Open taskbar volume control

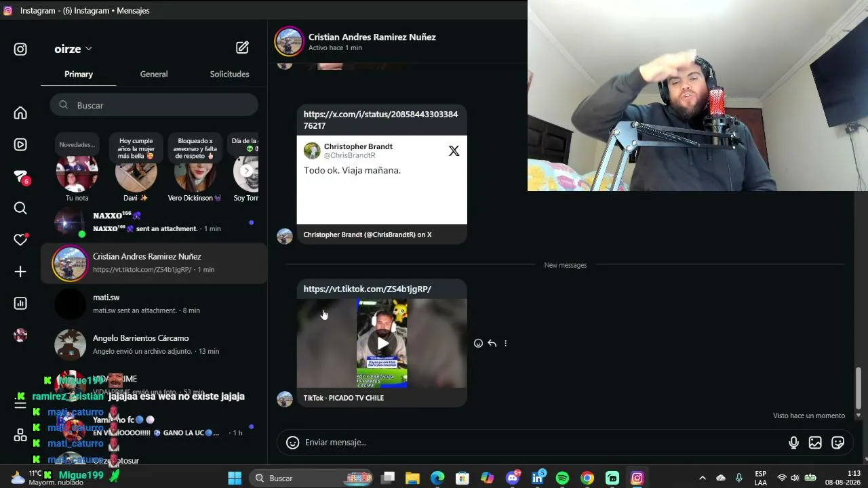(795, 479)
